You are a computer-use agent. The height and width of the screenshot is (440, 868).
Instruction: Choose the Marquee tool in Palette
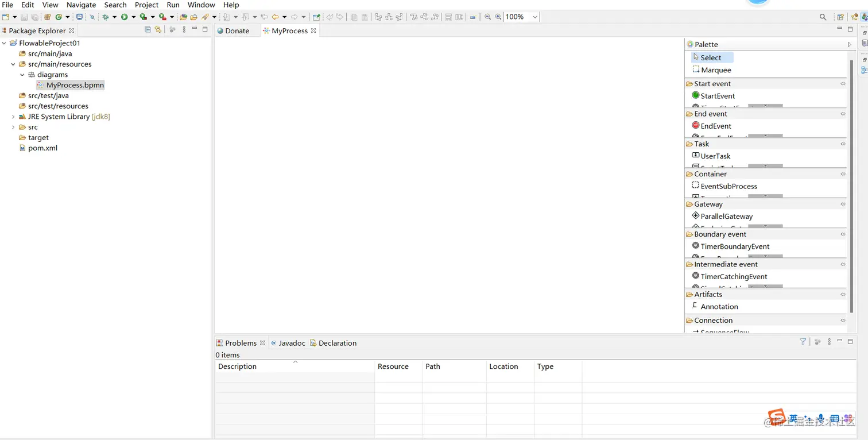tap(712, 70)
